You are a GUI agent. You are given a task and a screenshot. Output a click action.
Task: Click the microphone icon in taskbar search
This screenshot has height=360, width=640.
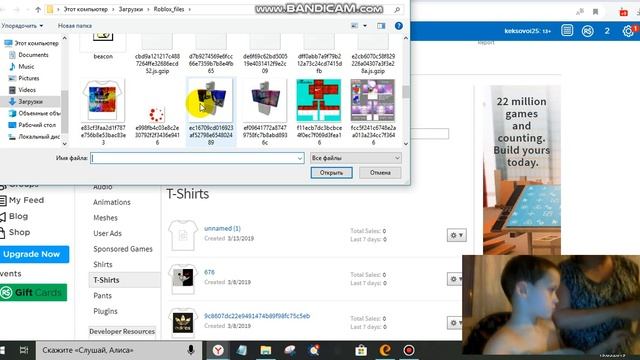[x=190, y=350]
